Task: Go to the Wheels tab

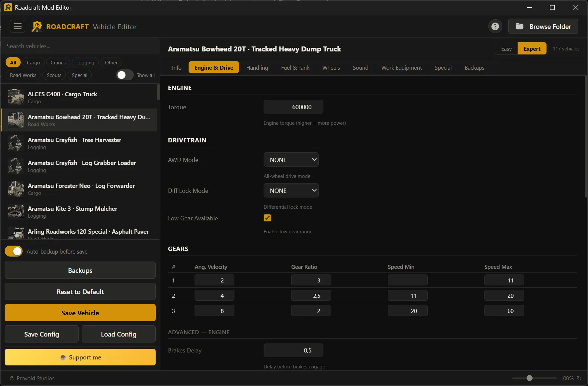Action: [x=331, y=67]
